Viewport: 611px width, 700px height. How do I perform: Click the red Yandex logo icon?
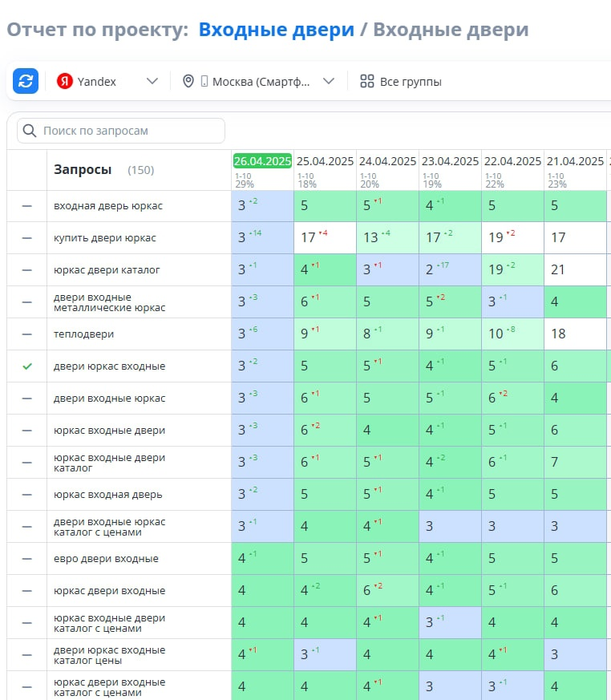[x=65, y=81]
